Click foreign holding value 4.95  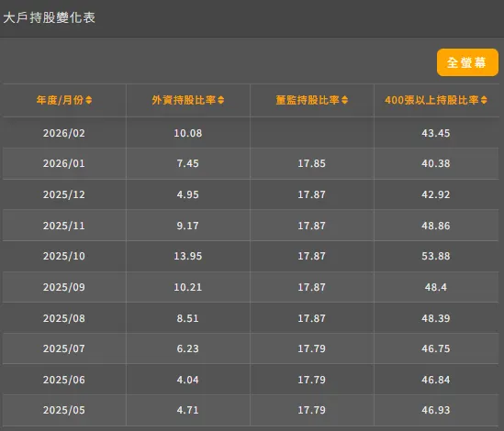187,194
